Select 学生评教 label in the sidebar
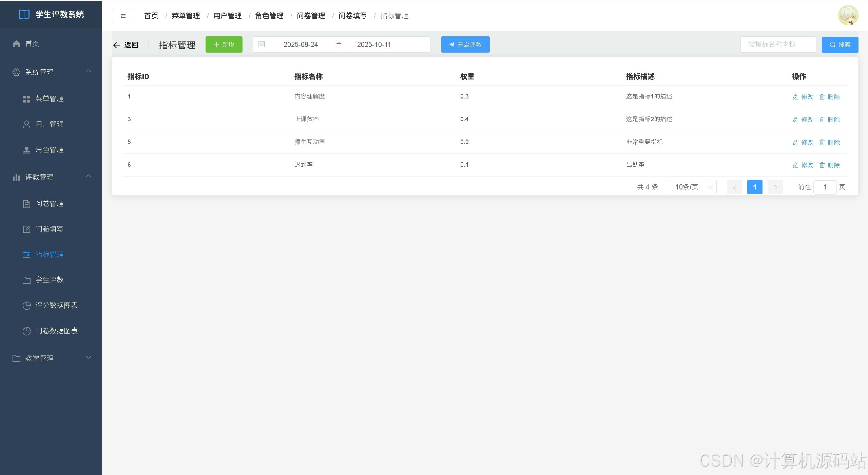The width and height of the screenshot is (868, 475). pyautogui.click(x=50, y=280)
